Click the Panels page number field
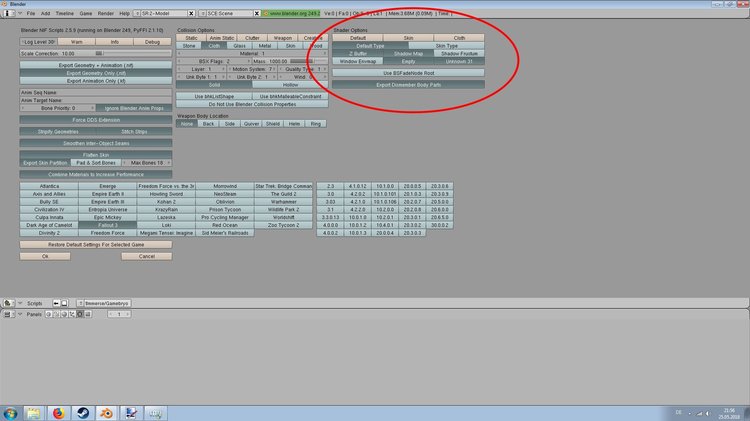 [x=119, y=314]
